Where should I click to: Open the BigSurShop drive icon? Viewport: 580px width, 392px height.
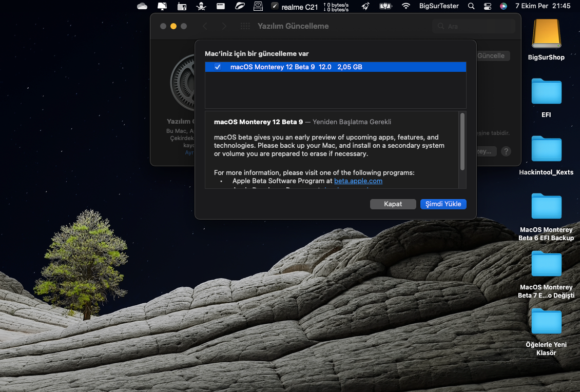(546, 34)
